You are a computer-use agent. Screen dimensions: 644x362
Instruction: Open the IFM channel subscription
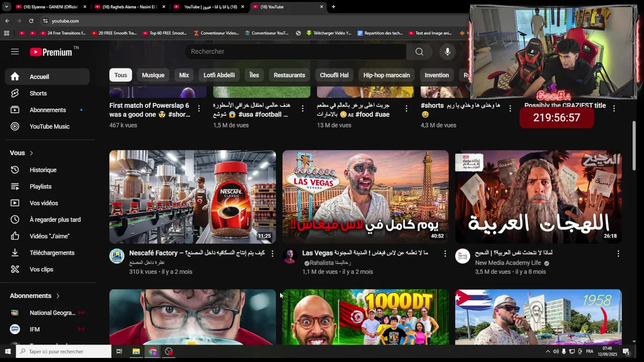coord(47,329)
